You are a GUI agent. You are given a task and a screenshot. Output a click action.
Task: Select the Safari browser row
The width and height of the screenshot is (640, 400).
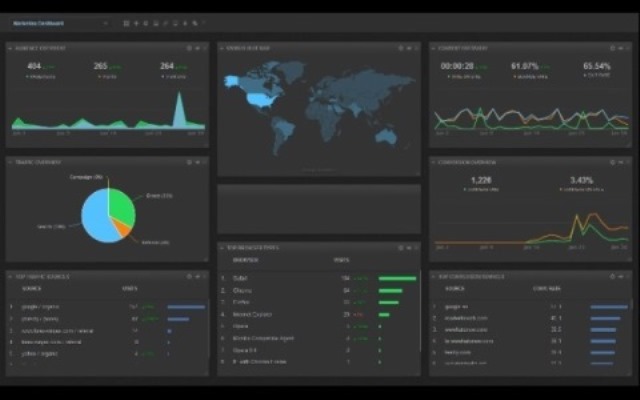319,278
